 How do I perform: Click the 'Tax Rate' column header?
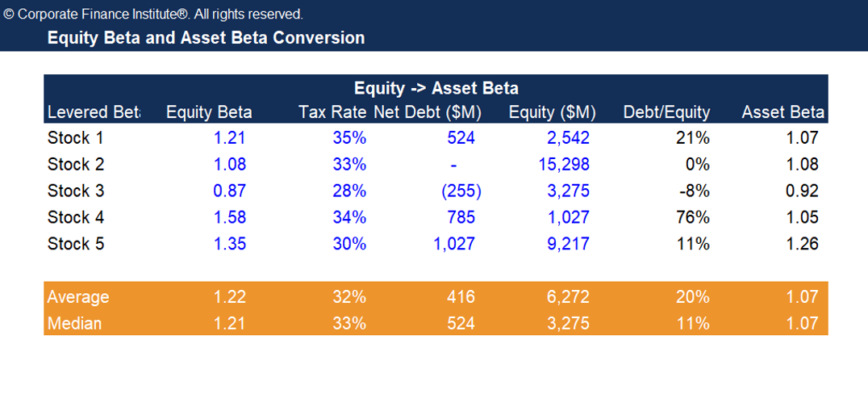tap(332, 112)
